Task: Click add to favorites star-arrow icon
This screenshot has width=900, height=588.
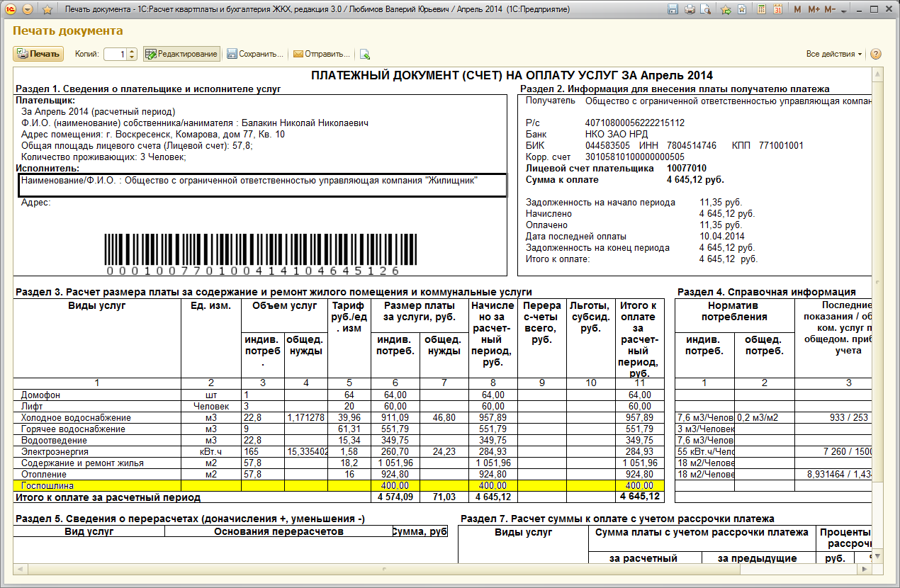Action: [726, 10]
